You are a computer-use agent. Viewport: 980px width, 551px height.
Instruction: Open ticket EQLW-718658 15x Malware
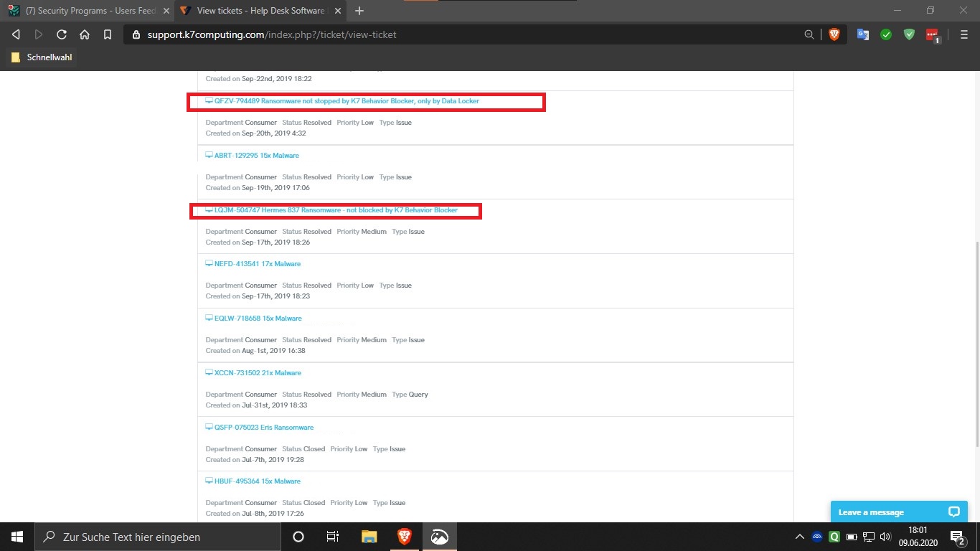(x=258, y=319)
